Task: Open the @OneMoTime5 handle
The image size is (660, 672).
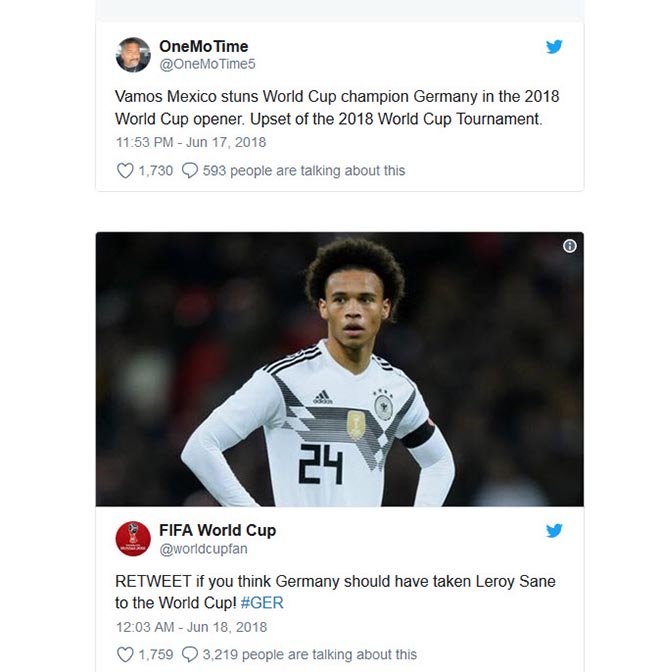Action: (207, 64)
